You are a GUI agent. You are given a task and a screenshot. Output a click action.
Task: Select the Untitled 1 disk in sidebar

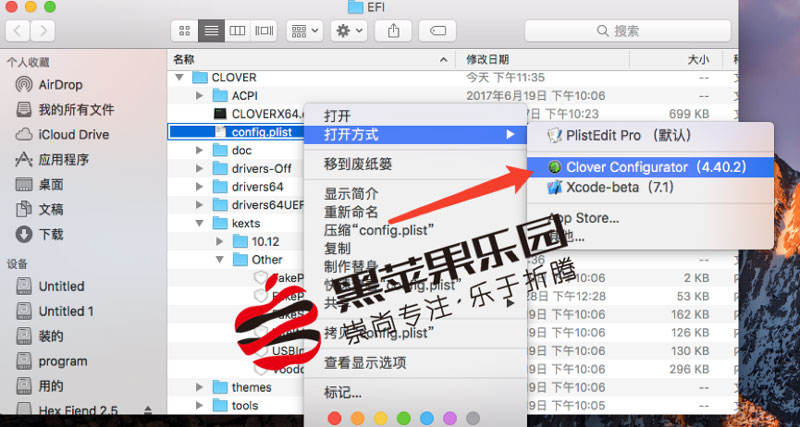55,311
